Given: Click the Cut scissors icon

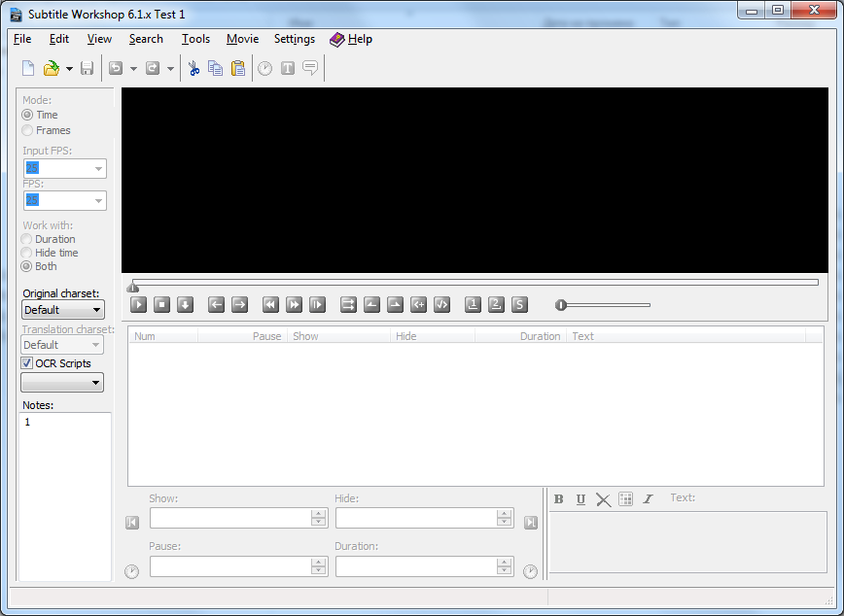Looking at the screenshot, I should tap(193, 68).
